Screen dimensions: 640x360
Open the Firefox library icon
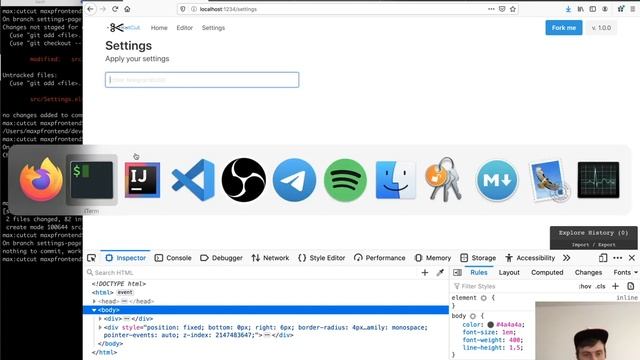point(580,9)
